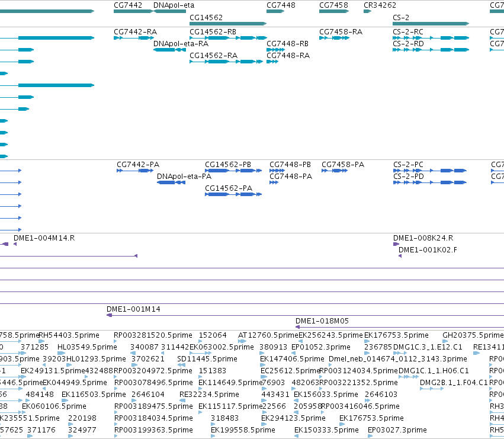Select EST SD11445.5prime

click(x=207, y=359)
